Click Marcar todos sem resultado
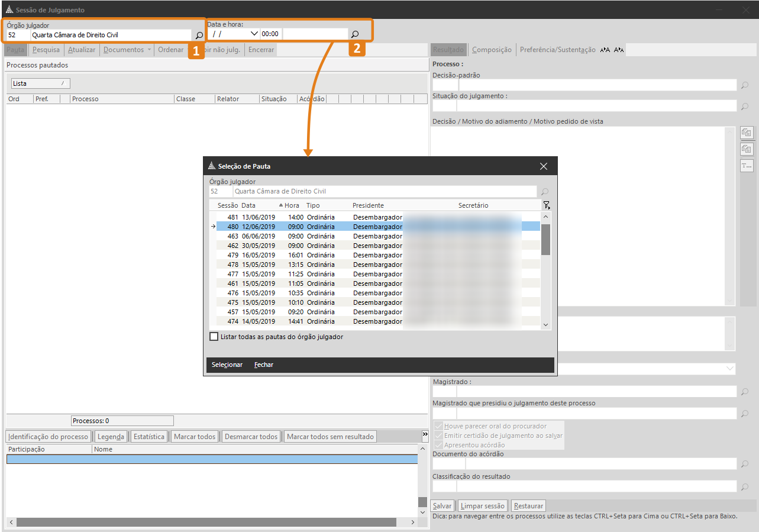 [x=330, y=437]
